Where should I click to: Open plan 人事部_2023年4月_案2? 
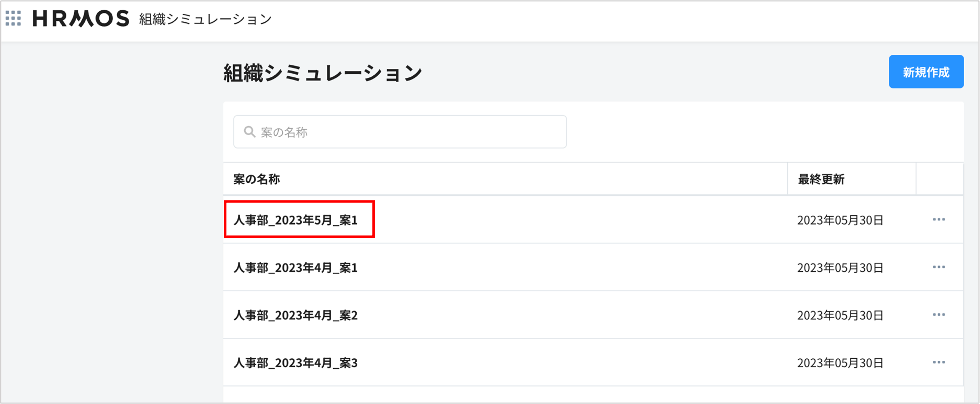(x=296, y=315)
